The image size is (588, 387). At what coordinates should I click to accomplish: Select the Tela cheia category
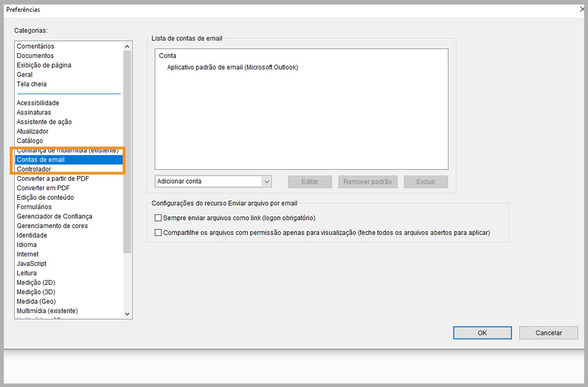31,84
